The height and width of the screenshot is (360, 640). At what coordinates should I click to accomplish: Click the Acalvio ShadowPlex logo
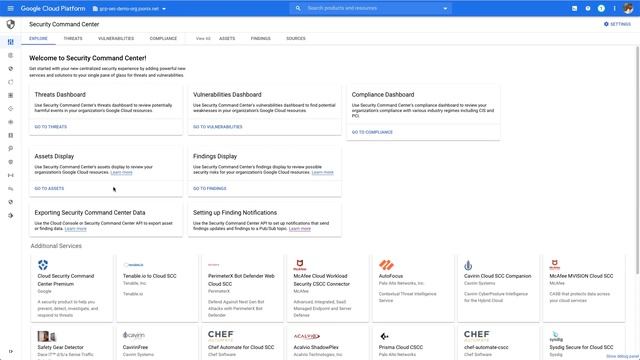point(307,336)
